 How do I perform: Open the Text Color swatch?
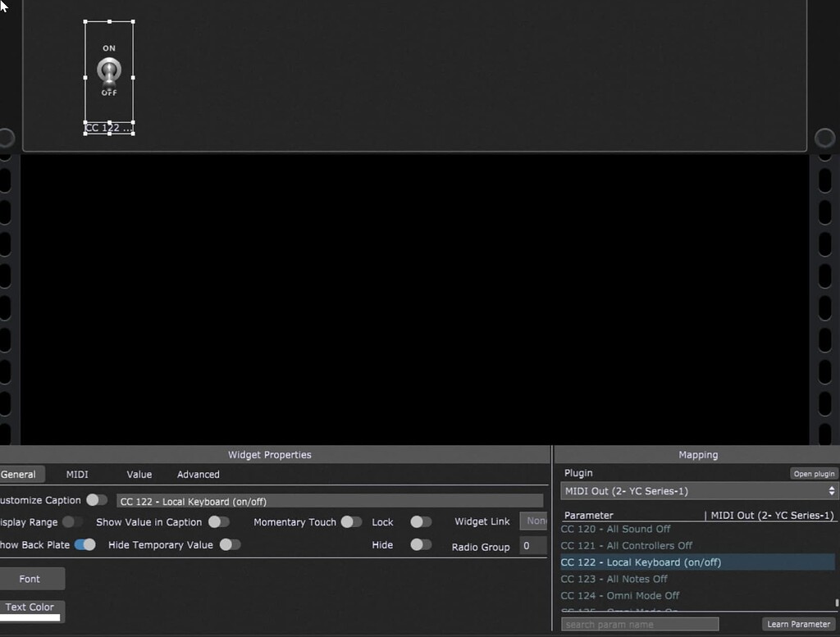30,612
